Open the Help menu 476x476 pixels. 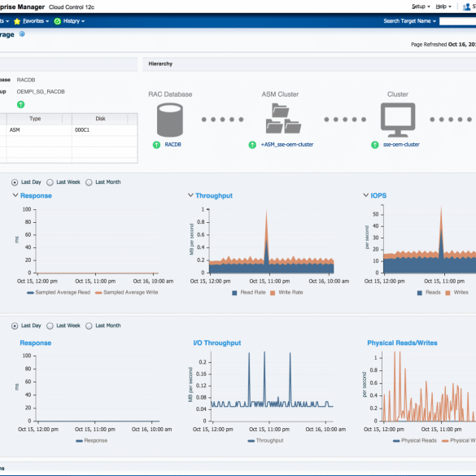443,7
